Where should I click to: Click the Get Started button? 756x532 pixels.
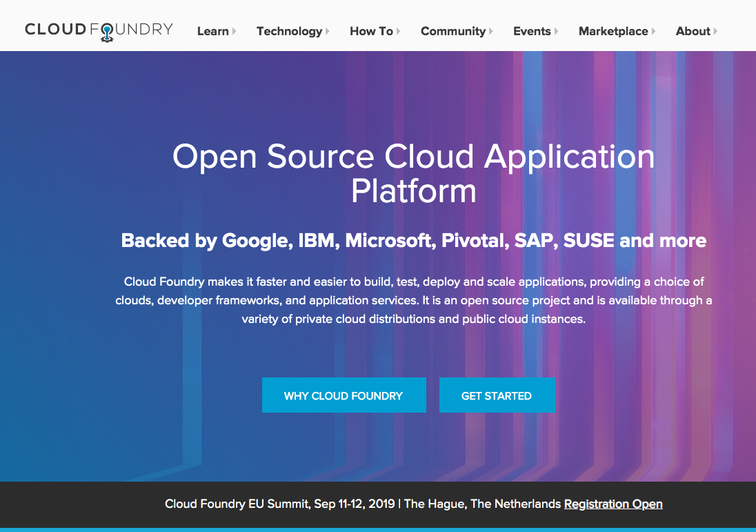(x=497, y=395)
